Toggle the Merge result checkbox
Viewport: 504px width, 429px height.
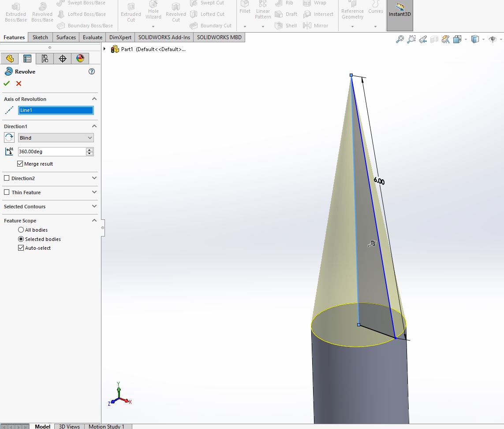click(20, 163)
